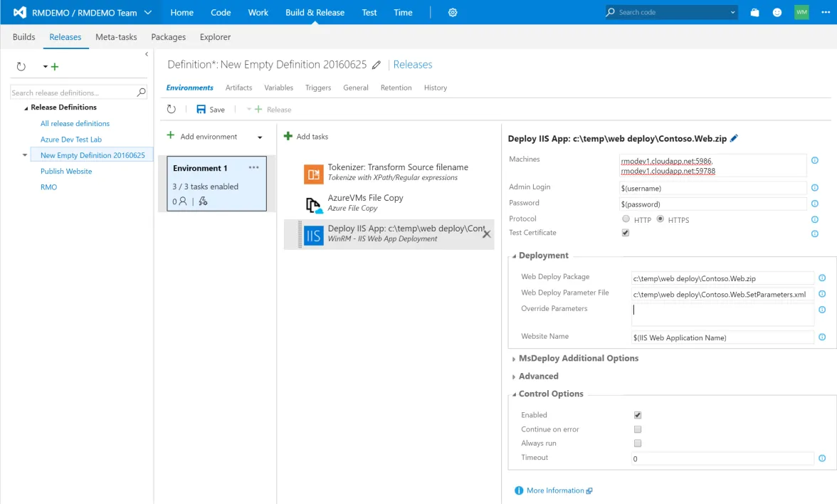Screen dimensions: 837x504
Task: Click the feedback smiley icon
Action: coord(777,12)
